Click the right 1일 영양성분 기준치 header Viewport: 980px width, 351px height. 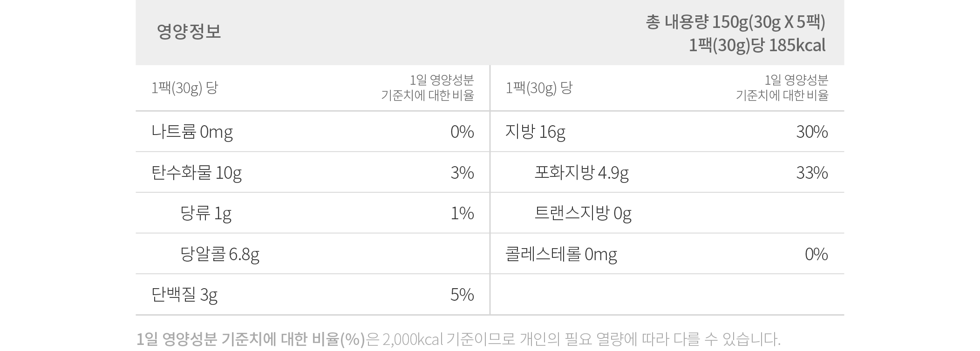click(782, 88)
